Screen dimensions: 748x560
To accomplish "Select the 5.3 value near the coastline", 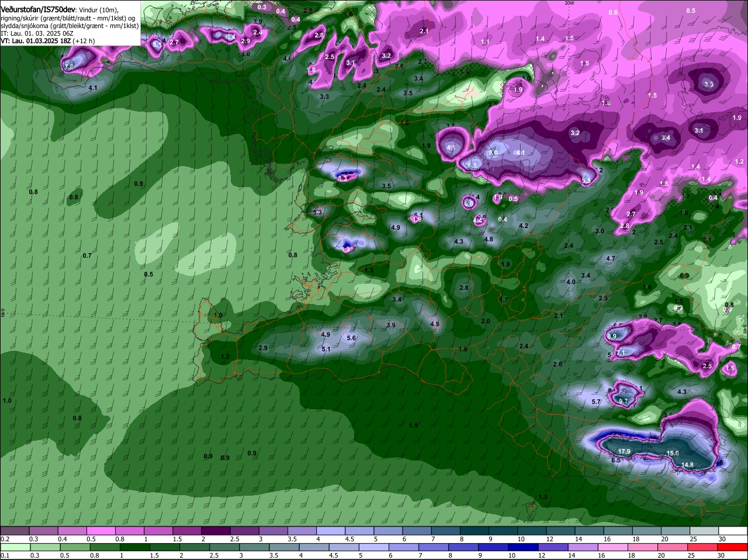I will [x=317, y=212].
